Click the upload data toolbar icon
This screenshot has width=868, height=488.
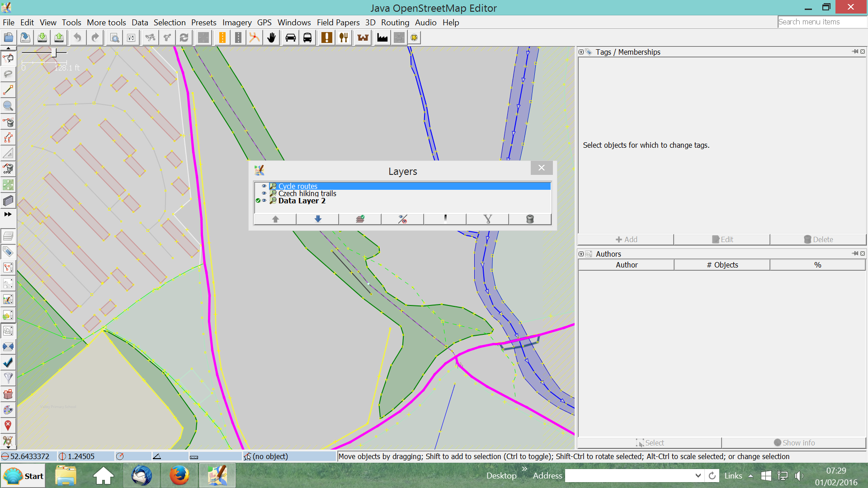coord(59,38)
